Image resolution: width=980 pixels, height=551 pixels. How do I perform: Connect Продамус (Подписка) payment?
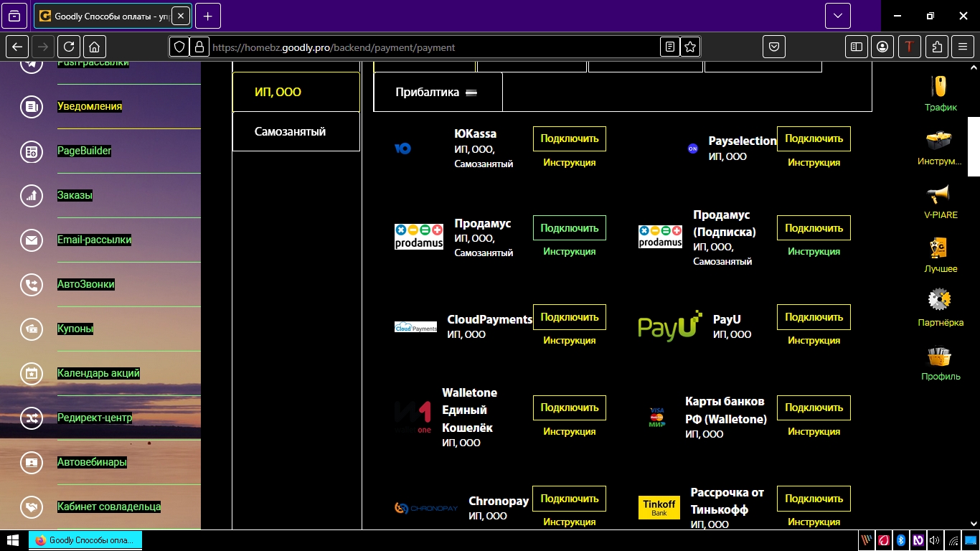(x=814, y=228)
